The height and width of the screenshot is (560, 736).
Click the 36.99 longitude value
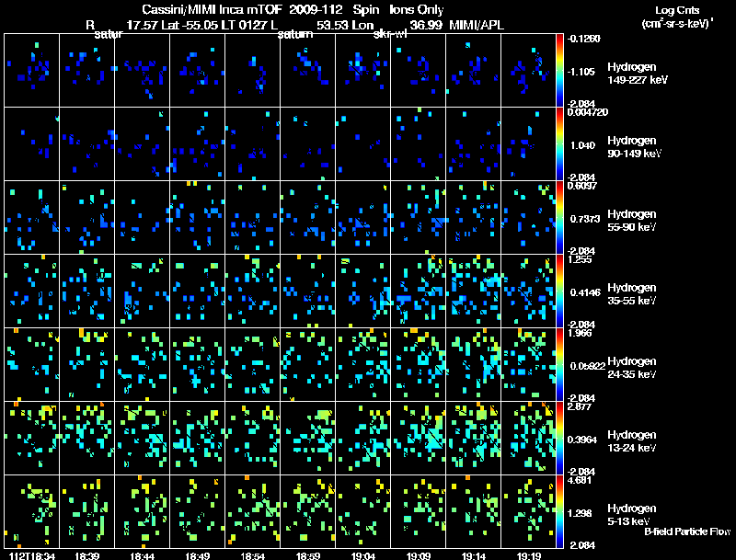(426, 25)
